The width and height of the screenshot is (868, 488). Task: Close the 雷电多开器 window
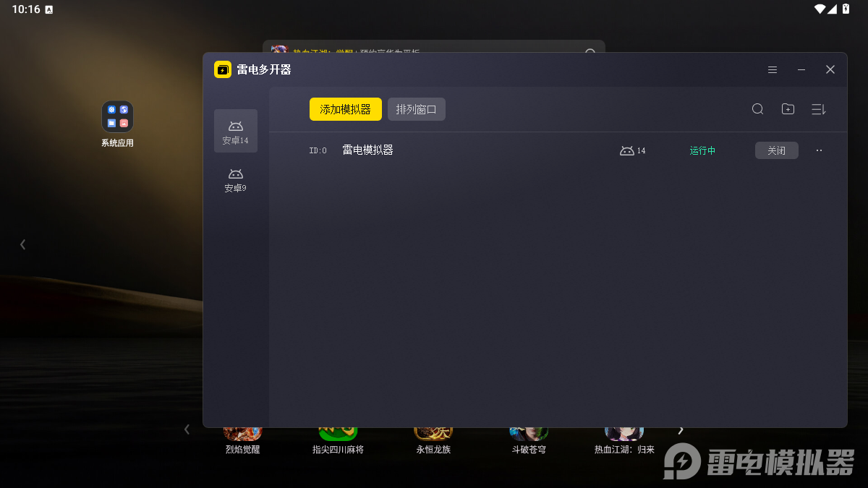(830, 69)
